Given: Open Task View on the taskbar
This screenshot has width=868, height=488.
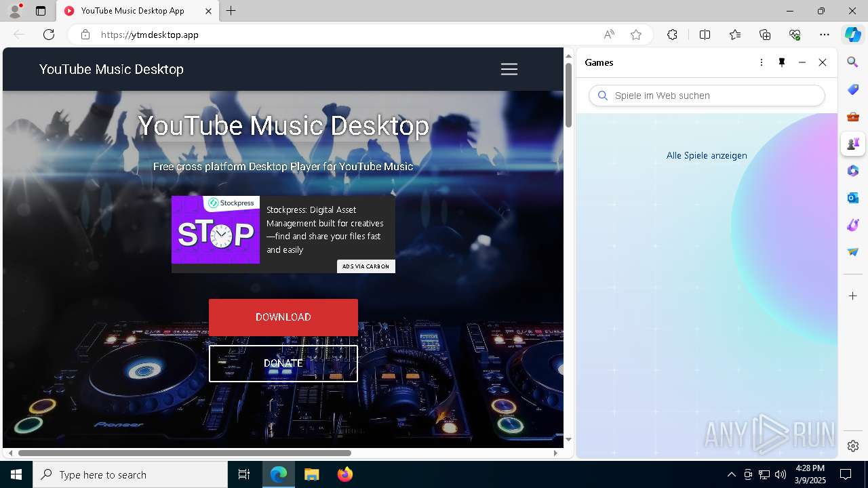Looking at the screenshot, I should click(x=244, y=474).
